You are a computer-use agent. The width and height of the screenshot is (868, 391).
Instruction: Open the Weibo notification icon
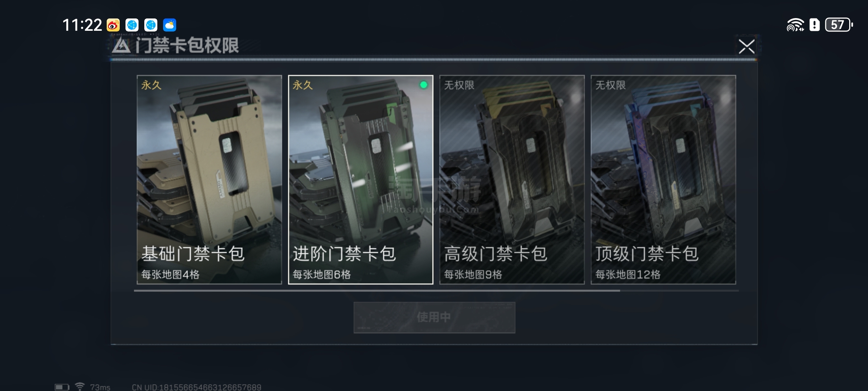(113, 25)
